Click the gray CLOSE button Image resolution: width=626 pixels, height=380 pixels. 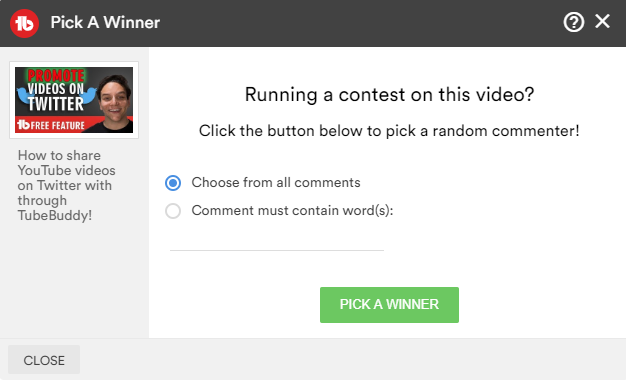[44, 360]
